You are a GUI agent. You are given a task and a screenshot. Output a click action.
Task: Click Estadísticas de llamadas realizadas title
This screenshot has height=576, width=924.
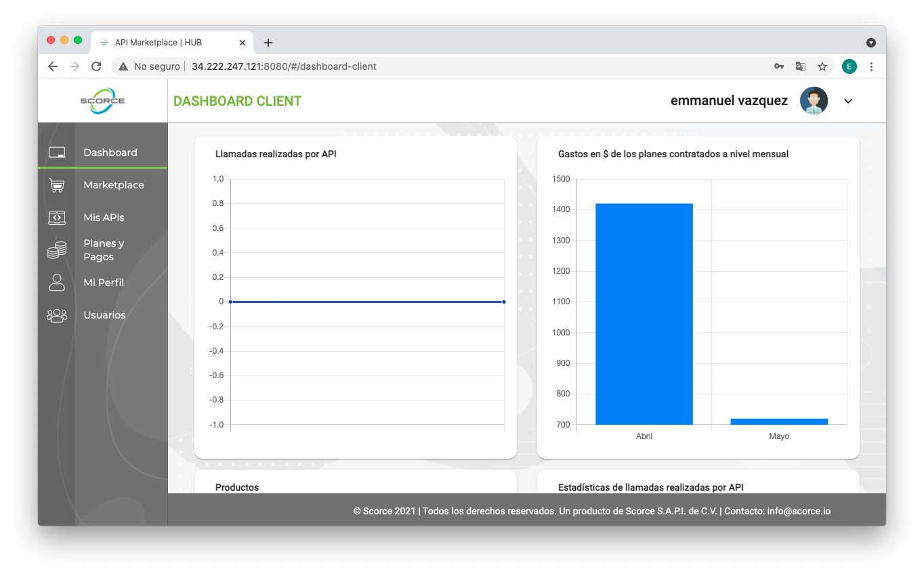651,487
